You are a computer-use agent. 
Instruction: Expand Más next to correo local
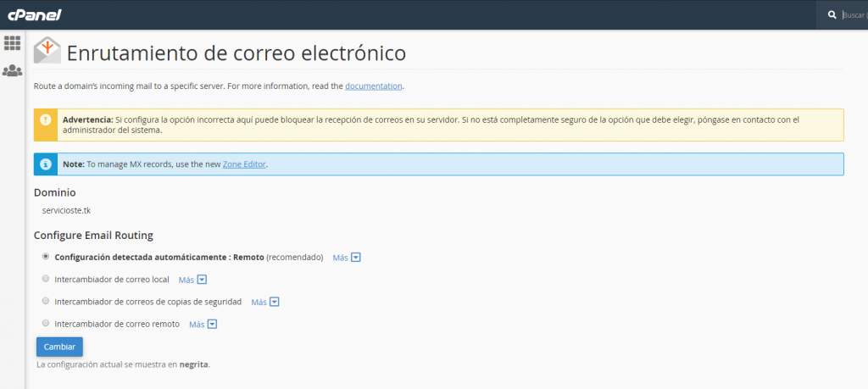[192, 280]
